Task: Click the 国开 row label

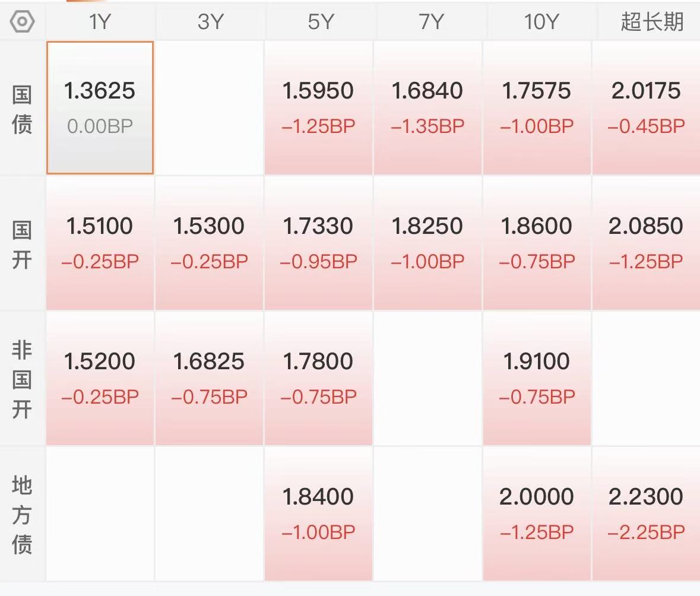Action: tap(22, 244)
